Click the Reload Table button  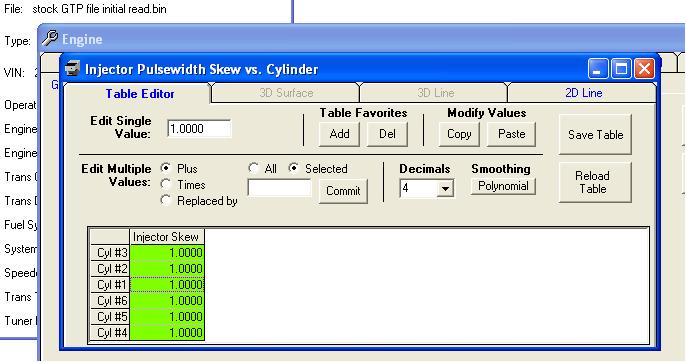(x=595, y=183)
